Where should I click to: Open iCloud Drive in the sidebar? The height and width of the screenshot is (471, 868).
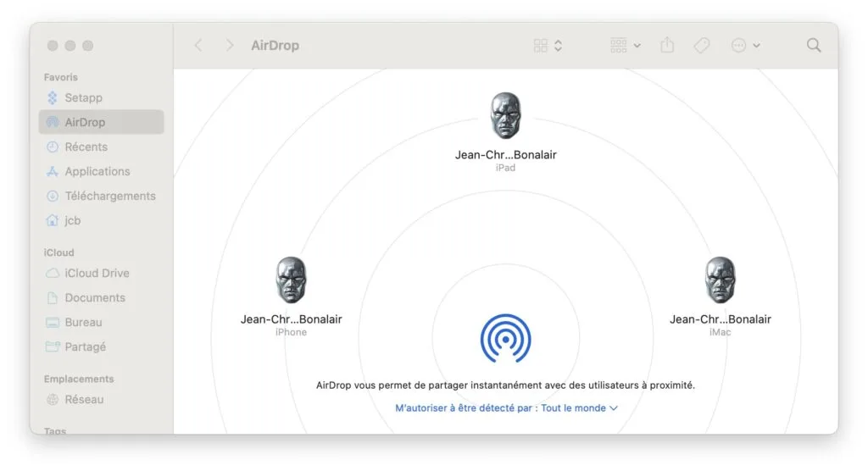(102, 273)
